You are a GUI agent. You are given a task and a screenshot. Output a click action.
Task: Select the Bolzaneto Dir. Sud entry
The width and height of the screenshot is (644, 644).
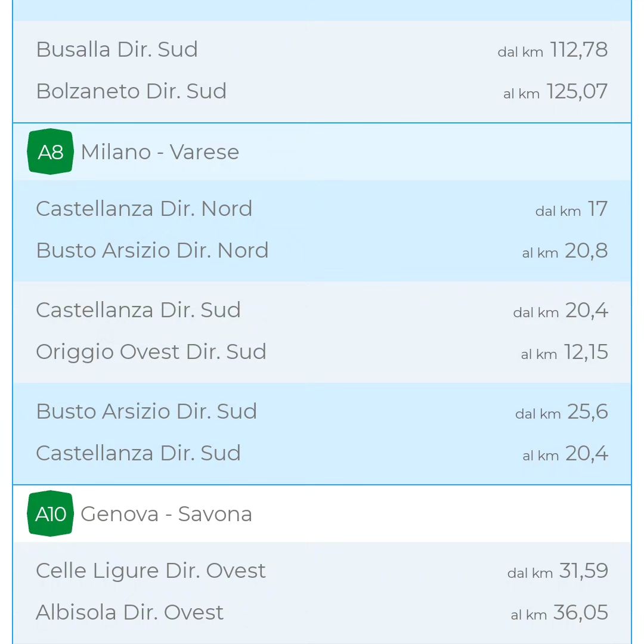(x=131, y=91)
